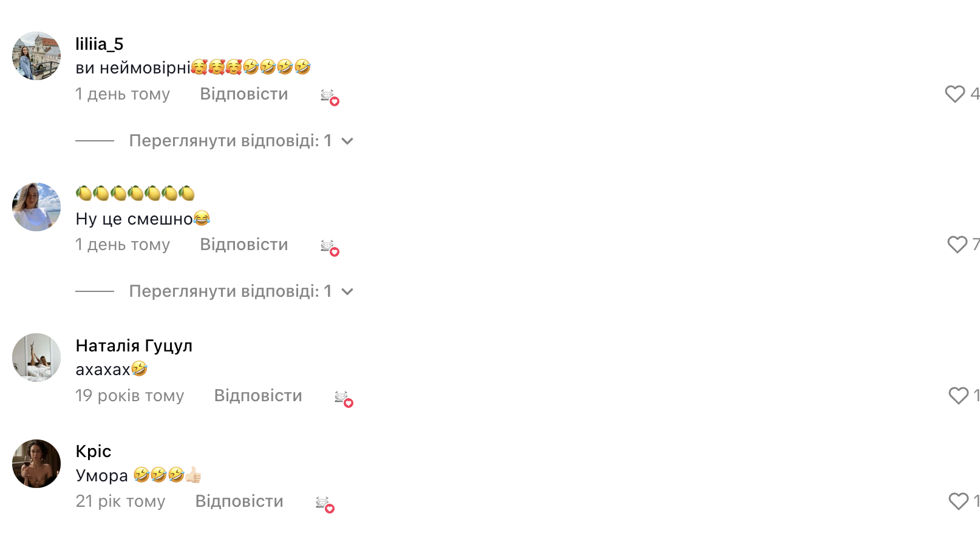Open the liliia_5 username link
Screen dimensions: 980x539
click(100, 44)
